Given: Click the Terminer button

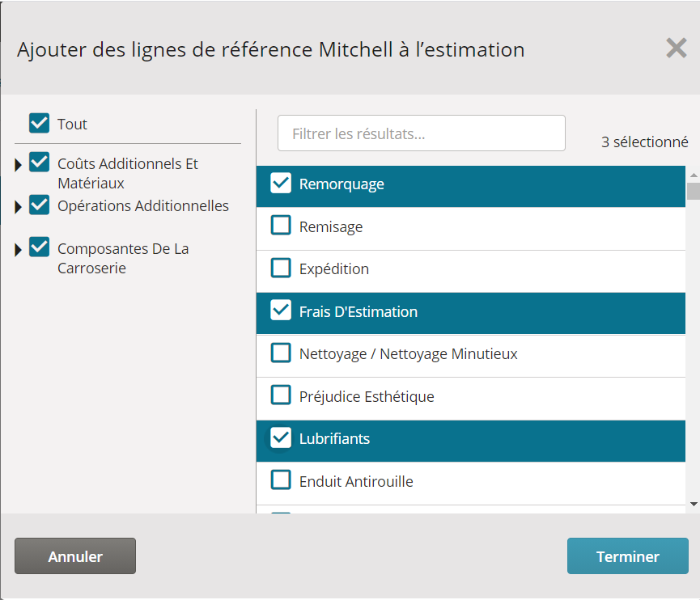Looking at the screenshot, I should 628,556.
